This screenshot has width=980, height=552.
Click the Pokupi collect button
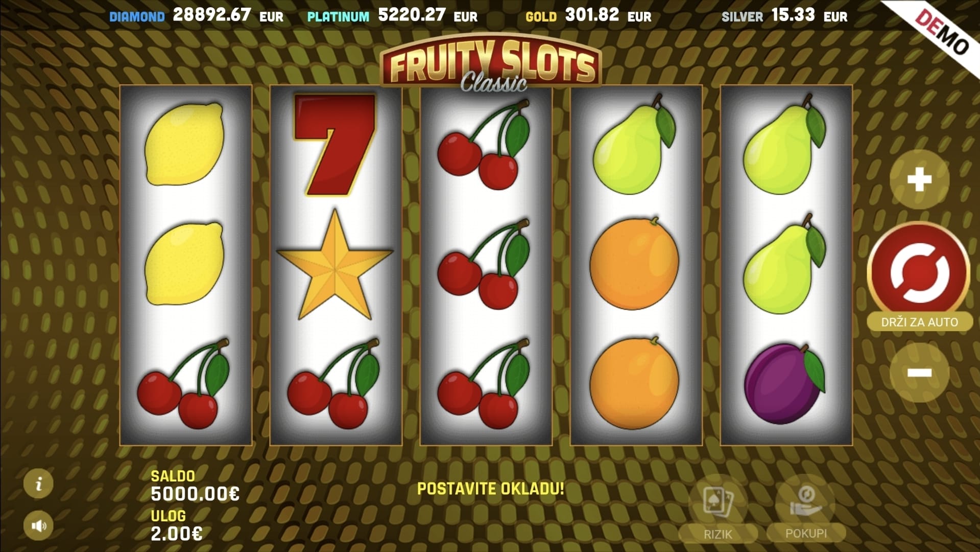coord(806,508)
